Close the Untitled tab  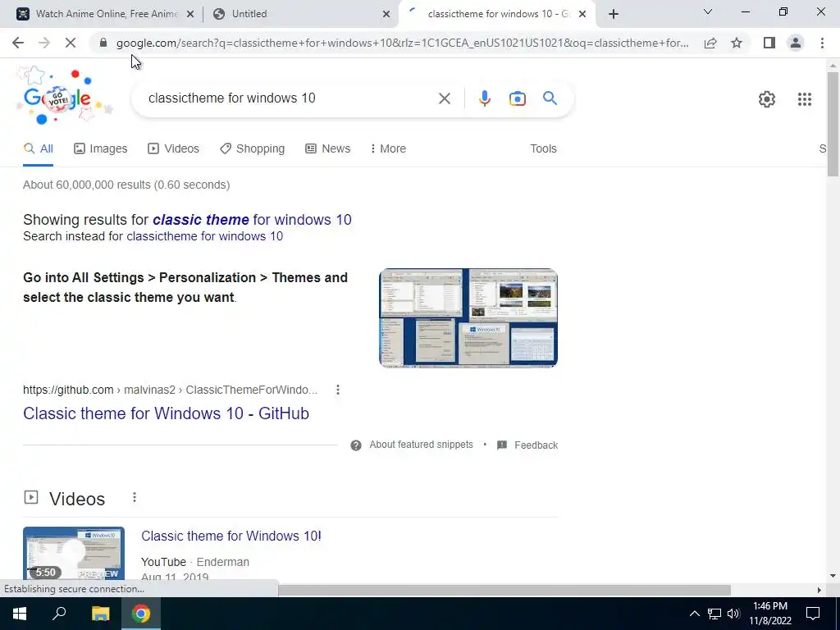(386, 14)
